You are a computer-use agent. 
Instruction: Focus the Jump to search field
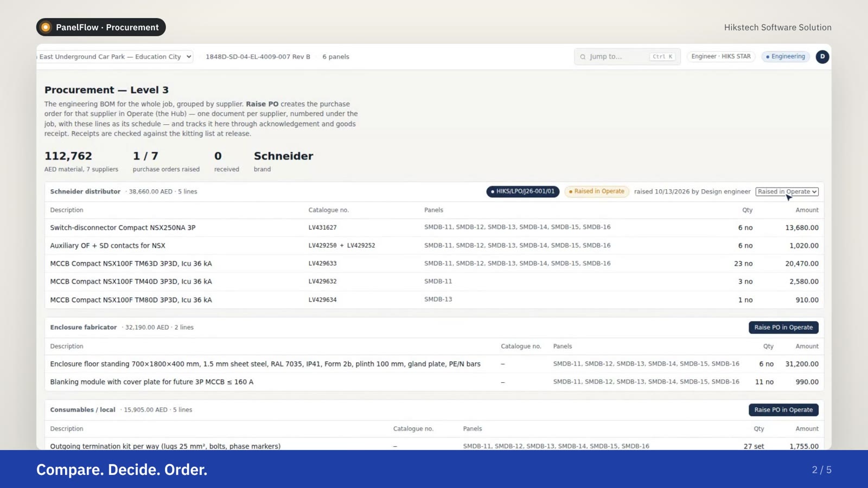pyautogui.click(x=627, y=56)
